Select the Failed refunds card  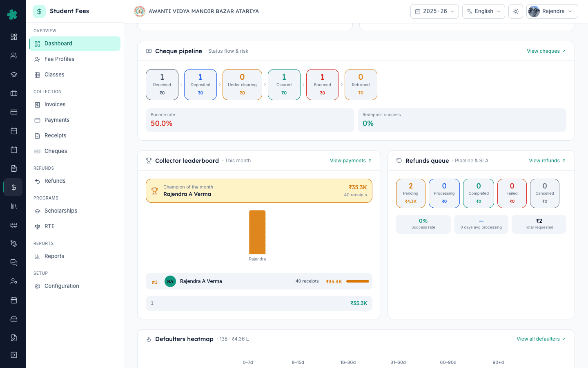[x=512, y=193]
